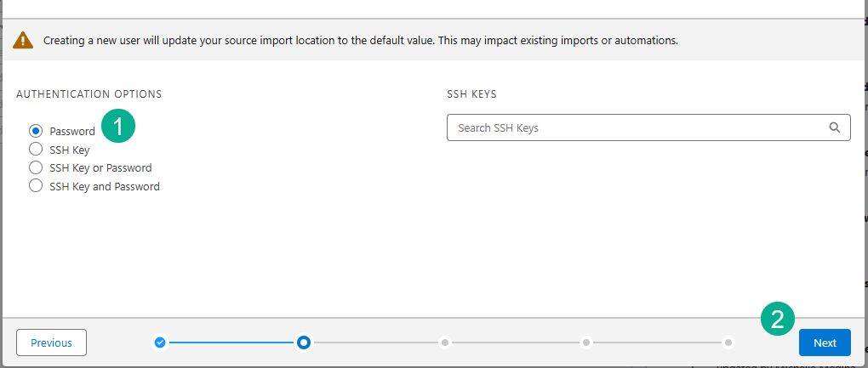Jump to the third progress step dot
This screenshot has height=368, width=868.
[444, 343]
